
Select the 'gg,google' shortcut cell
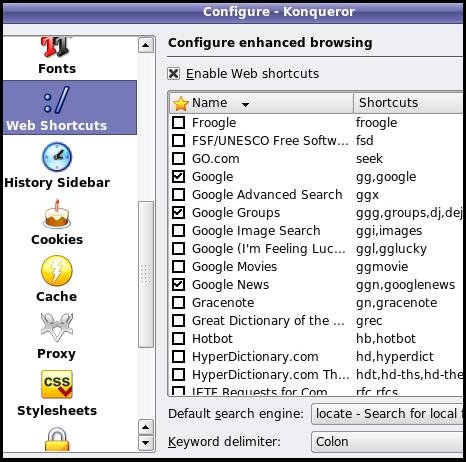[x=386, y=177]
